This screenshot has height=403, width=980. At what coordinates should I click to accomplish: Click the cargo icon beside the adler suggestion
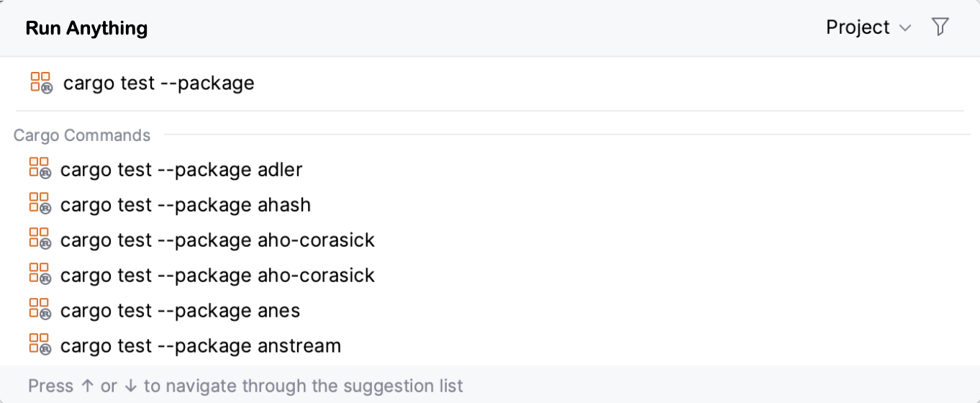coord(40,168)
